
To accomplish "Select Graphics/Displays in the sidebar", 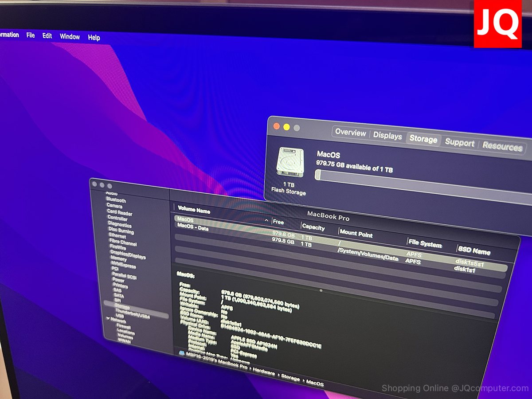I will (128, 254).
